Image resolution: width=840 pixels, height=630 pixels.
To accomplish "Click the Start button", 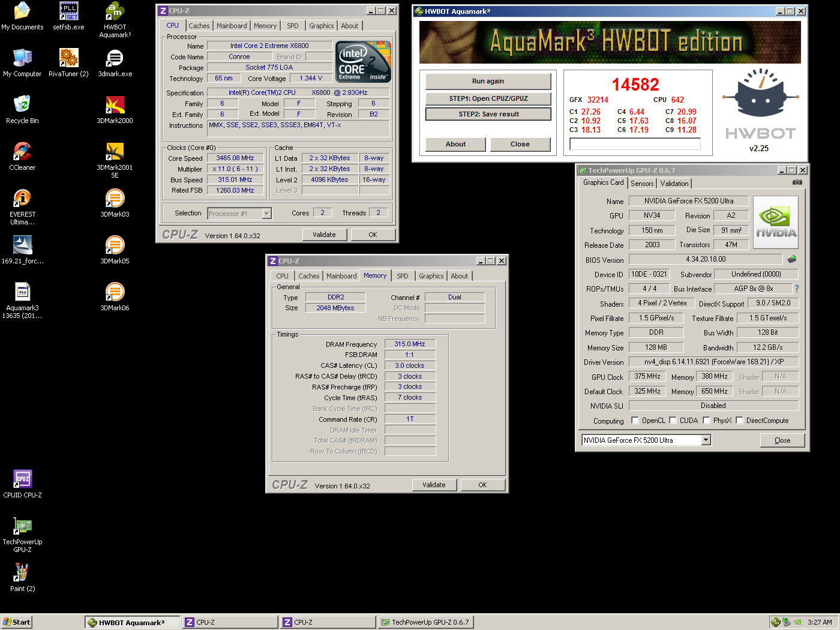I will coord(16,622).
